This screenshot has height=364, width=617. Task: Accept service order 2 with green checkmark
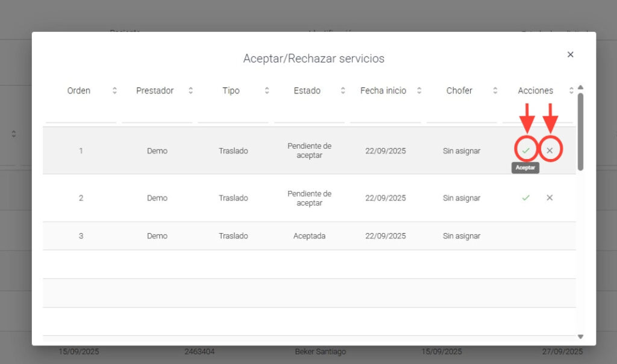tap(525, 198)
